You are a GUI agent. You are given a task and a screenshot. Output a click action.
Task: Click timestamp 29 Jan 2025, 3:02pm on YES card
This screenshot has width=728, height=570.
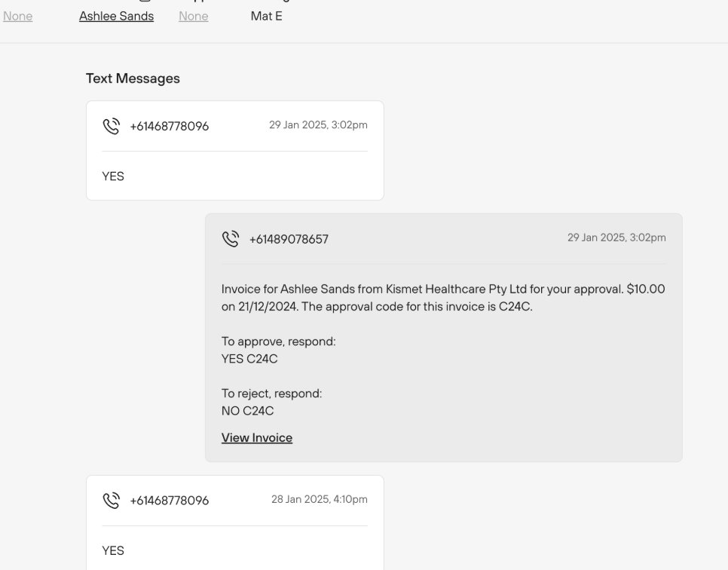319,125
